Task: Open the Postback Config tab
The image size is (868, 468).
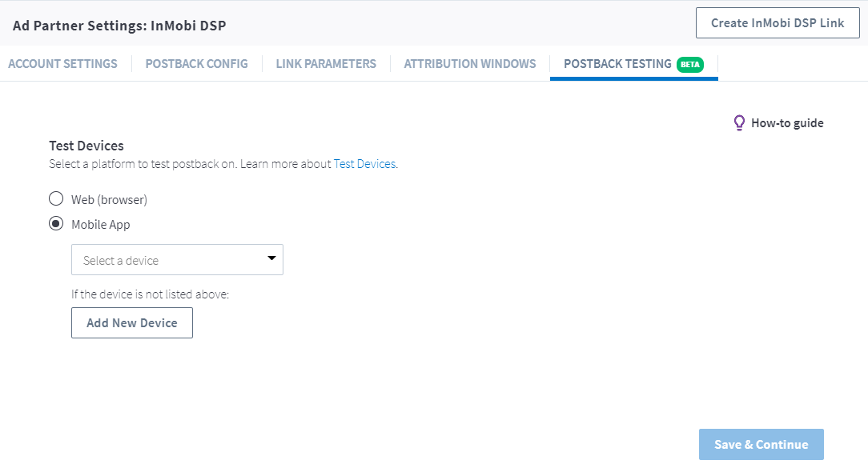Action: (196, 64)
